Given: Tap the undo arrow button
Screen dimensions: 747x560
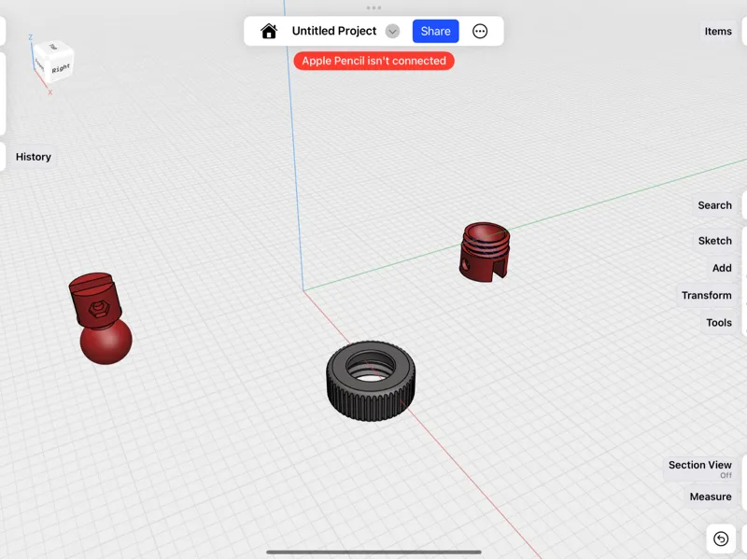Looking at the screenshot, I should point(721,539).
